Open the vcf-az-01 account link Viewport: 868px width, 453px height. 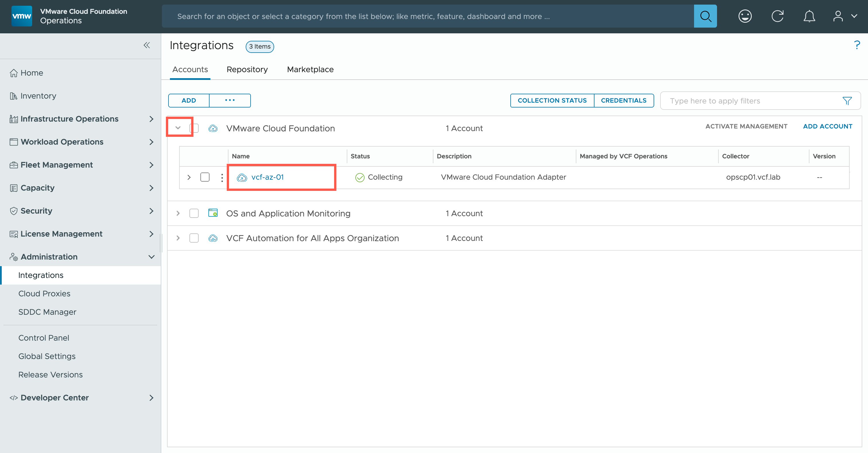point(267,177)
